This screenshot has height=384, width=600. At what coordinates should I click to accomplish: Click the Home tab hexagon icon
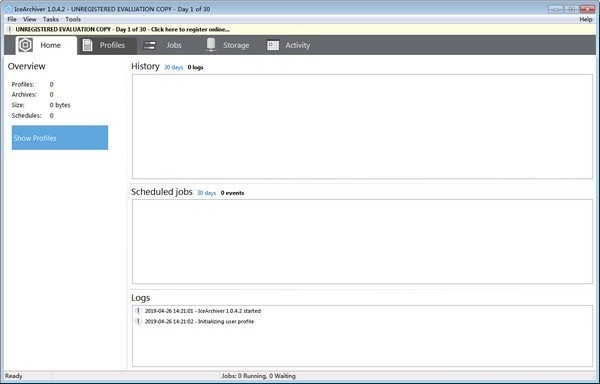(26, 45)
